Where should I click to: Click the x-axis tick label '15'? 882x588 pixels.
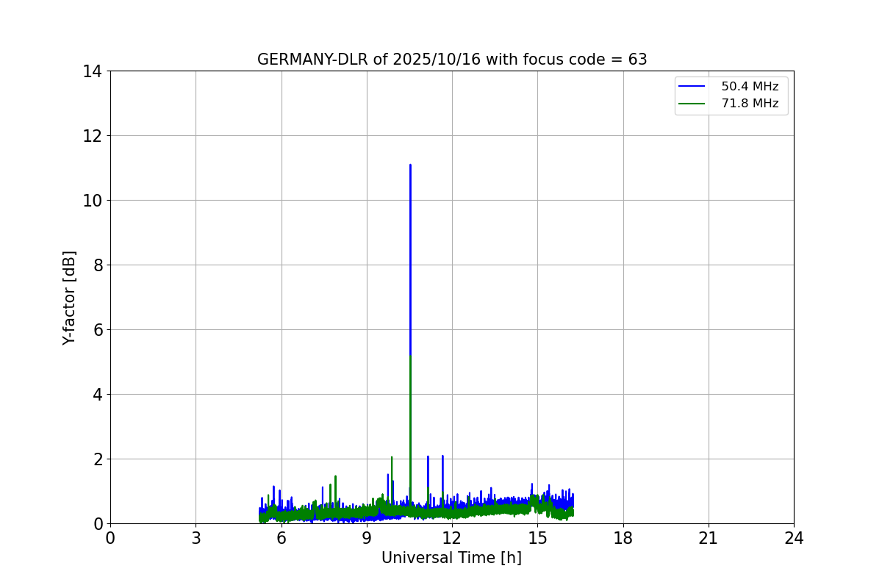(x=537, y=538)
